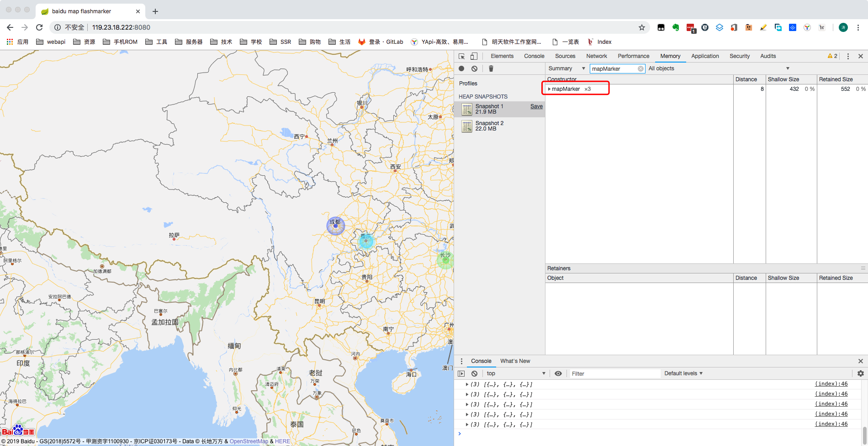Click the OpenStreetMap attribution link
Screen dimensions: 868x446
249,441
